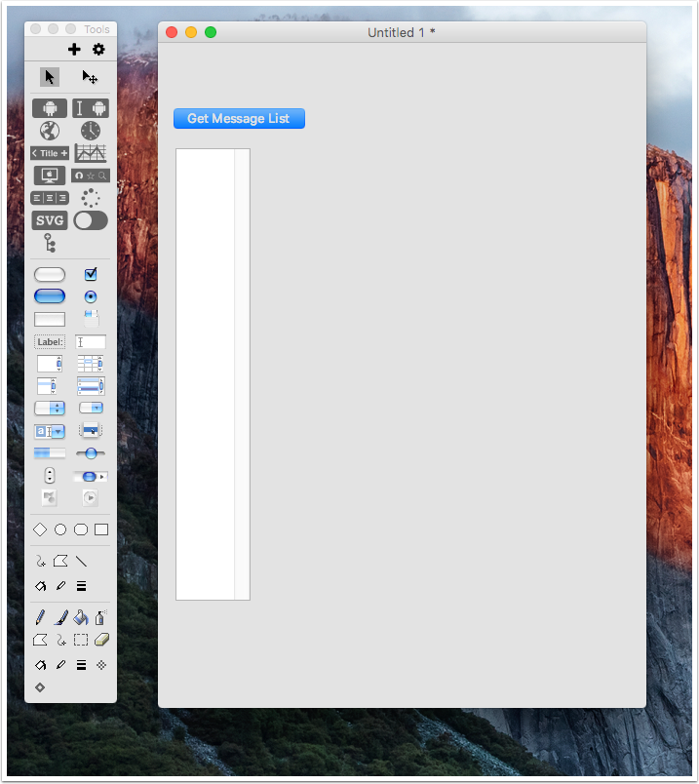Open the brush shape dotted diamond

point(101,665)
